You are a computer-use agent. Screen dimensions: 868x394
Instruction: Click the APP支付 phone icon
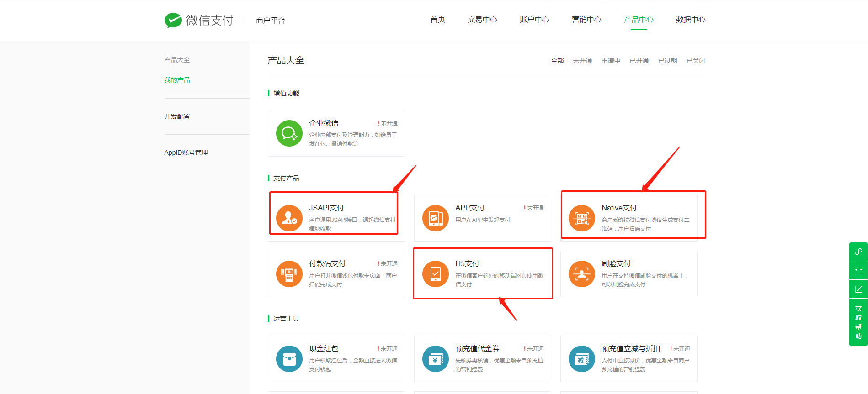pyautogui.click(x=436, y=218)
